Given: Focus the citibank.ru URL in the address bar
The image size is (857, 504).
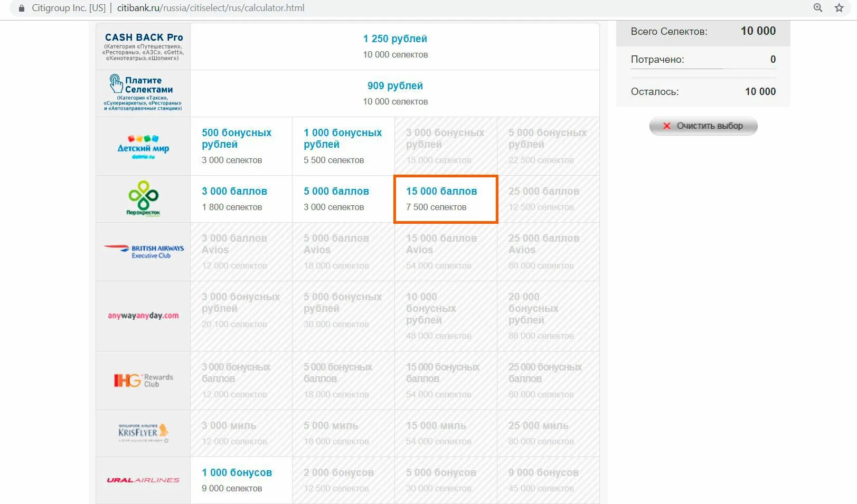Looking at the screenshot, I should (x=211, y=8).
